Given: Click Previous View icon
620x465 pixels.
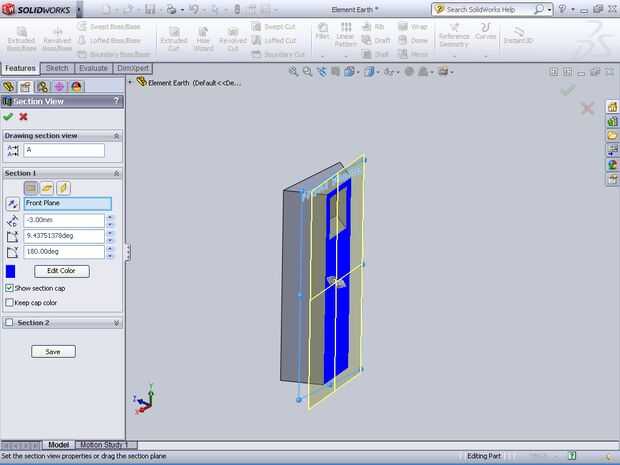Looking at the screenshot, I should (x=322, y=72).
